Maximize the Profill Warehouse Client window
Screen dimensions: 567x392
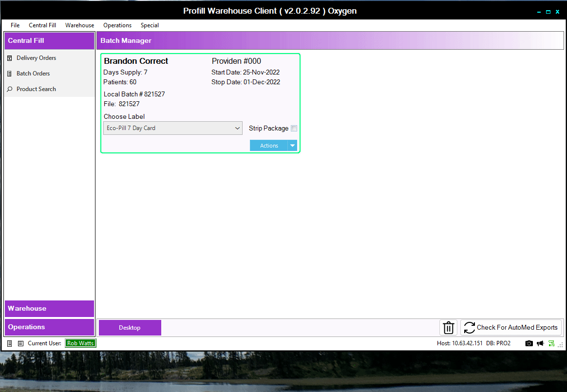548,12
